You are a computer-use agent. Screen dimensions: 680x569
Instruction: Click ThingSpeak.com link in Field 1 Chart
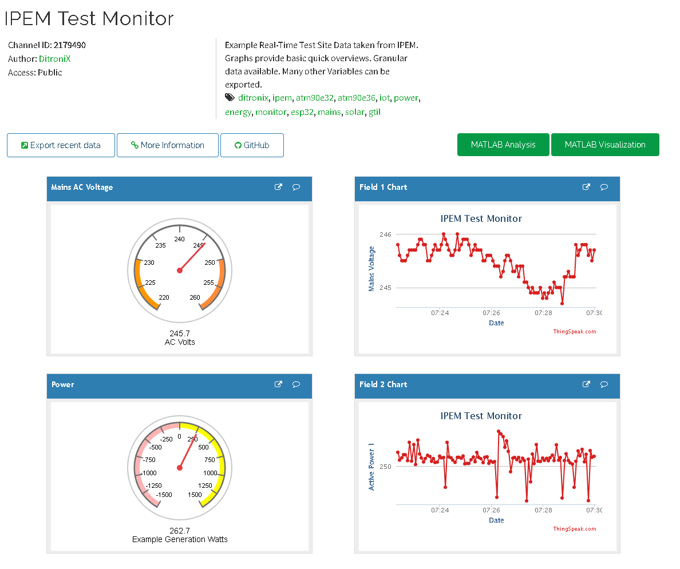[574, 332]
